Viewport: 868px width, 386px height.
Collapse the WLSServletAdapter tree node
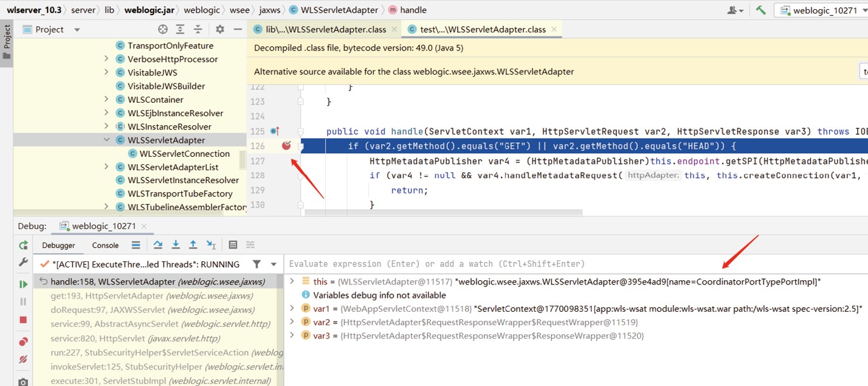click(x=106, y=140)
